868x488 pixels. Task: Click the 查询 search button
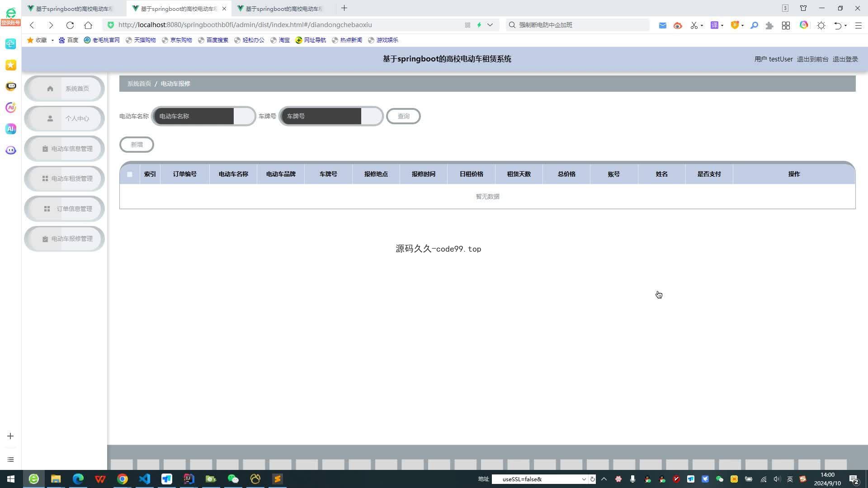pos(403,116)
